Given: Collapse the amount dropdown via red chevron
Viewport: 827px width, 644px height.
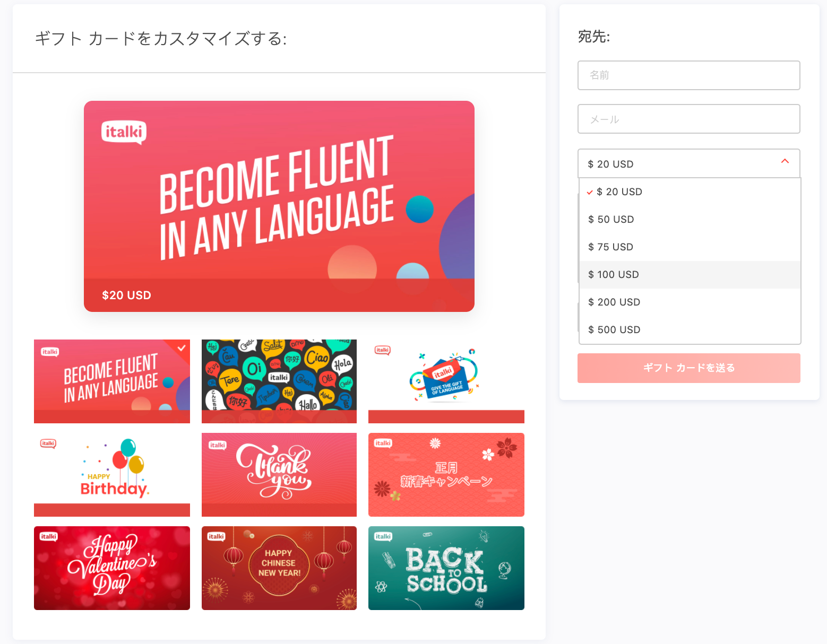Looking at the screenshot, I should pyautogui.click(x=785, y=161).
